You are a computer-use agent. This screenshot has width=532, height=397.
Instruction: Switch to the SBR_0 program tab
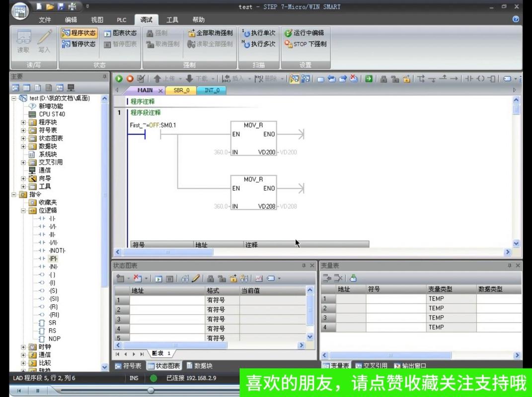(181, 90)
